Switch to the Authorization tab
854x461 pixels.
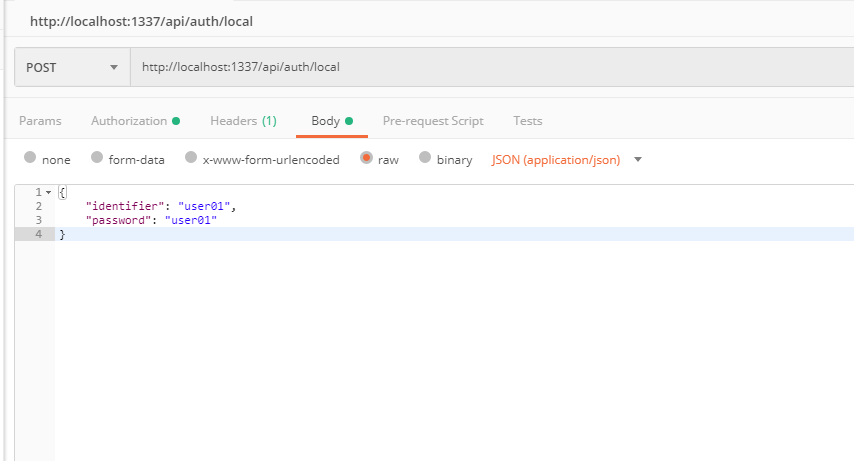pos(135,121)
